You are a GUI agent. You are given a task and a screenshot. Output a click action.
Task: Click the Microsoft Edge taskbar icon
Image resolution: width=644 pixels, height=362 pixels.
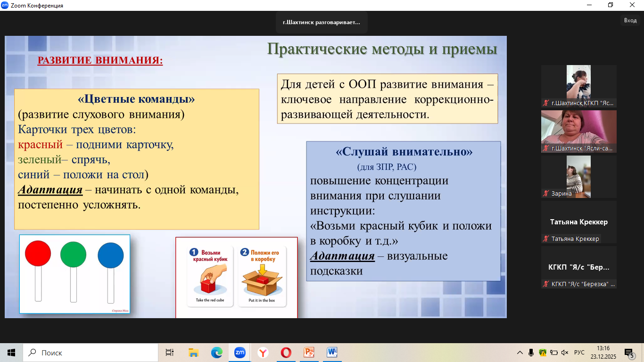point(216,353)
